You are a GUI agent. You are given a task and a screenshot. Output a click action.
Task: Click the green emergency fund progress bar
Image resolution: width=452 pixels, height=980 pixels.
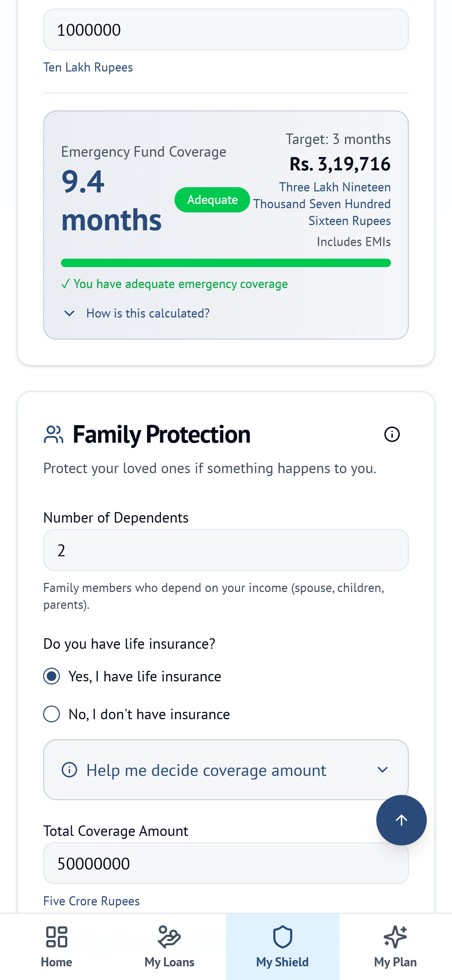point(226,263)
